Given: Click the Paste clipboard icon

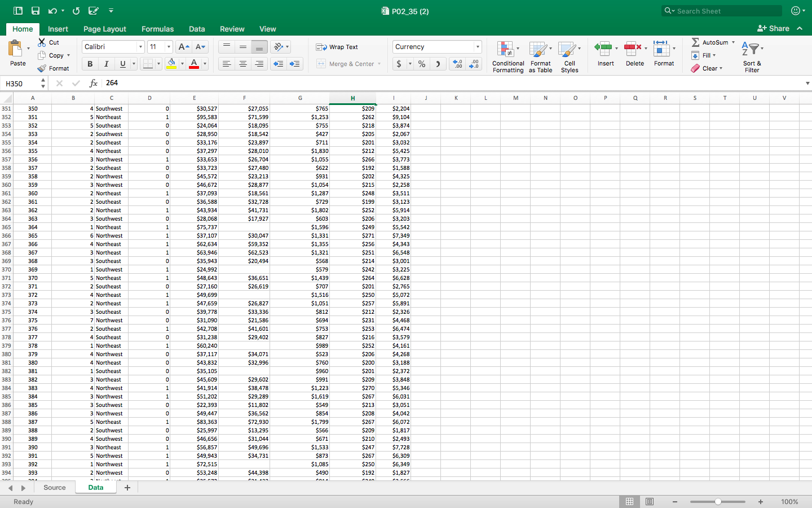Looking at the screenshot, I should click(x=16, y=49).
